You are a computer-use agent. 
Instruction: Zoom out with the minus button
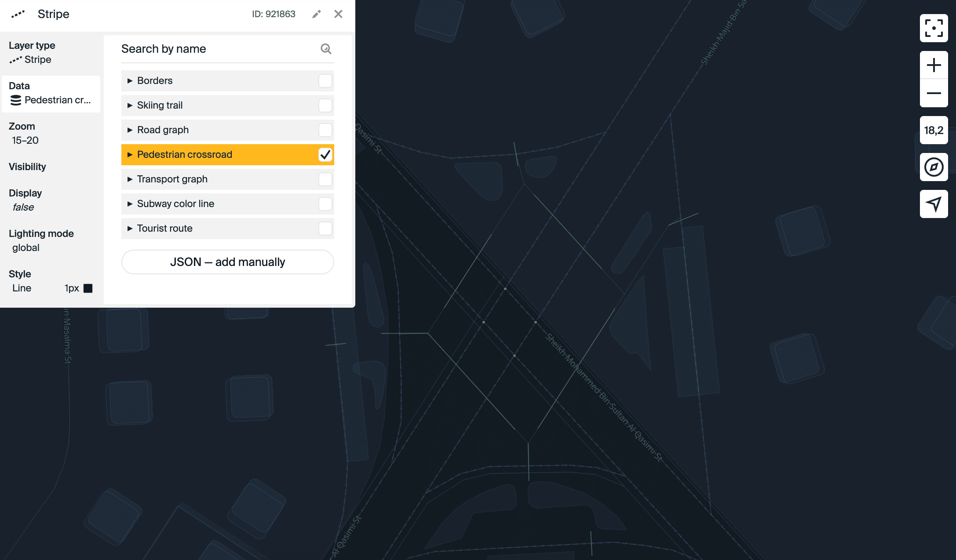(934, 93)
